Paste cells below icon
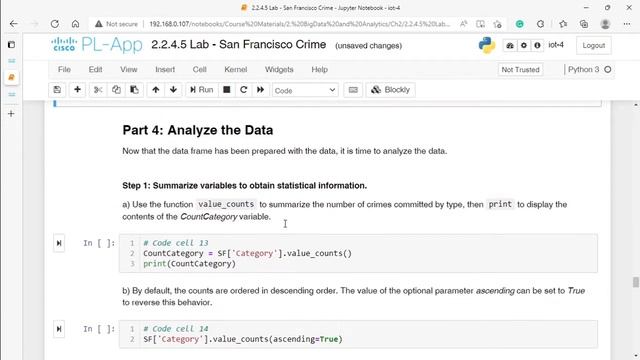 [134, 90]
